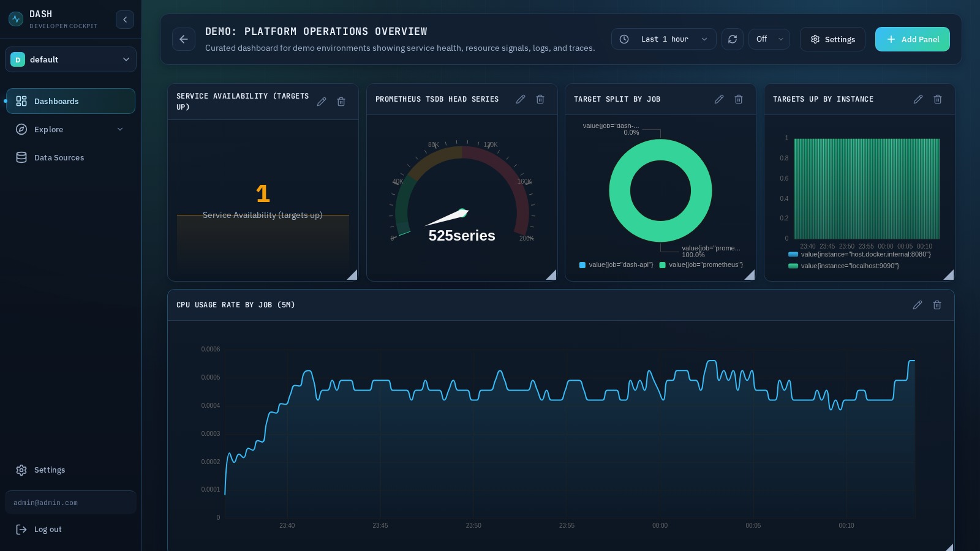Select the Explore compass icon
Screen dimensions: 980x551
21,129
